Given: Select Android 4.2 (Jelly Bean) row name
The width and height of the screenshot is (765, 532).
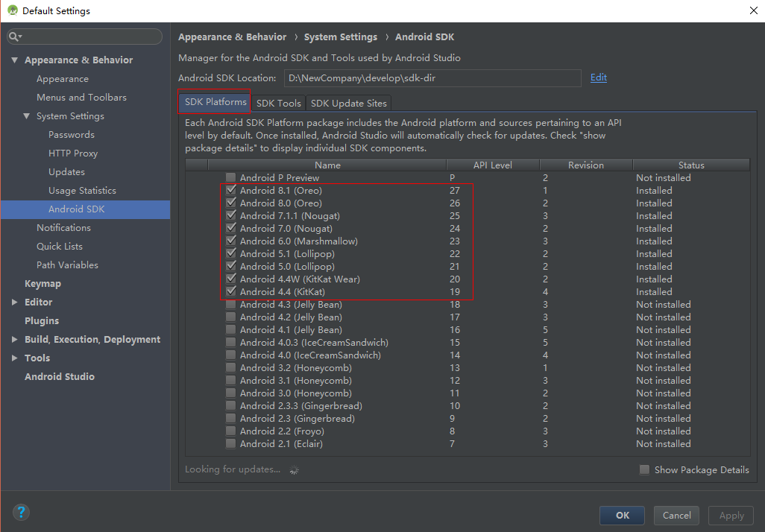Looking at the screenshot, I should 291,317.
